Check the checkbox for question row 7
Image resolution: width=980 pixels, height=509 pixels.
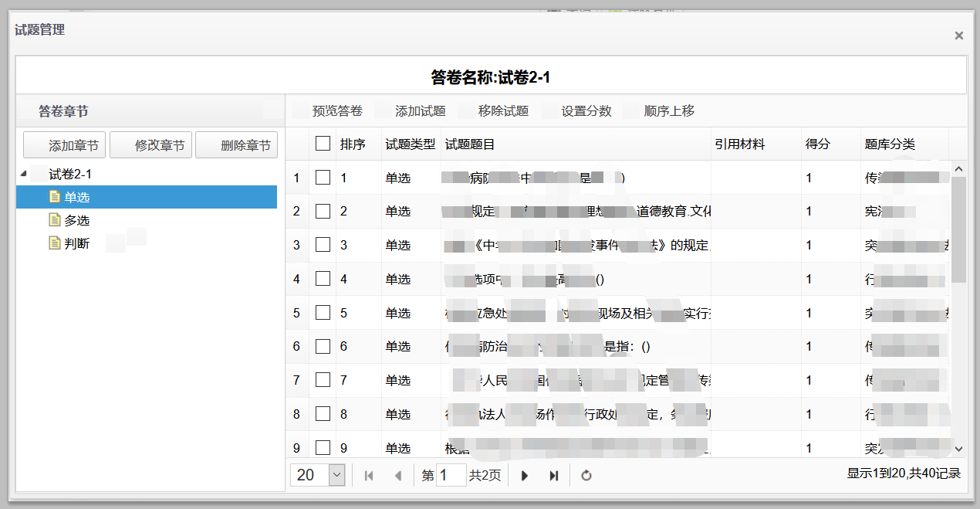[x=323, y=380]
